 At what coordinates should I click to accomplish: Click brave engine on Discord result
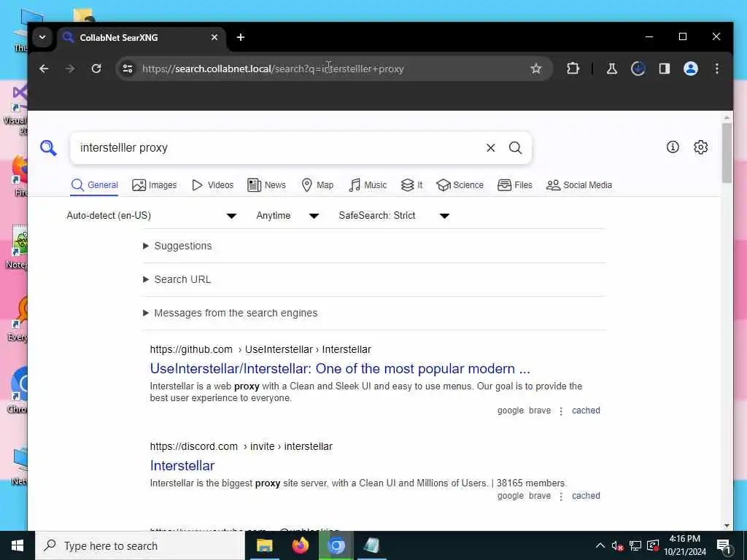pos(540,496)
